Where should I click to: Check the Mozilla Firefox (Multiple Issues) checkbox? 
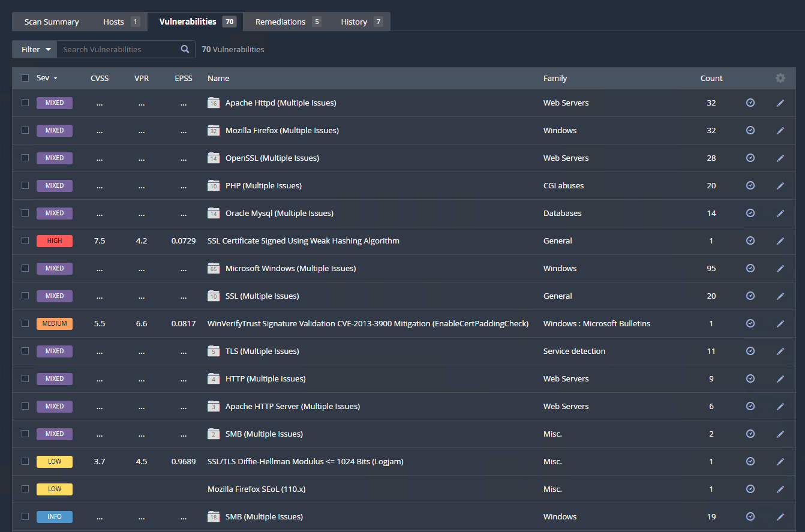pyautogui.click(x=25, y=130)
